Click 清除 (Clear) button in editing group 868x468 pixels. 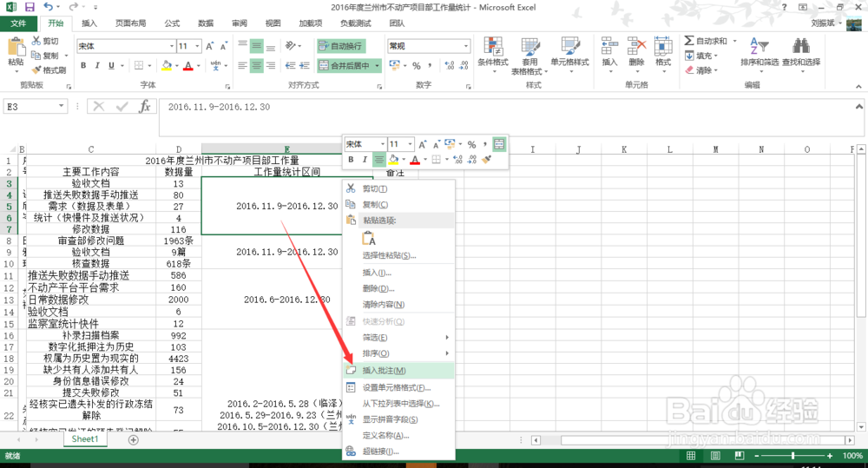(700, 70)
